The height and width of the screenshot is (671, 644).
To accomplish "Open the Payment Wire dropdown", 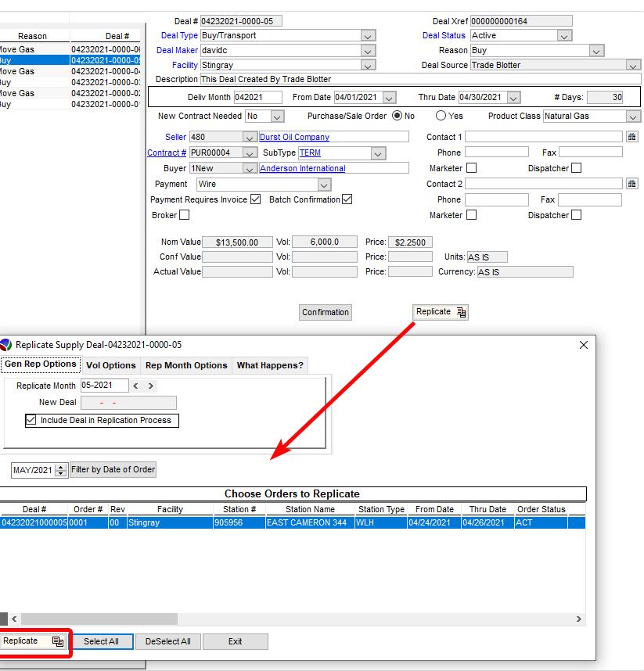I will pyautogui.click(x=324, y=184).
